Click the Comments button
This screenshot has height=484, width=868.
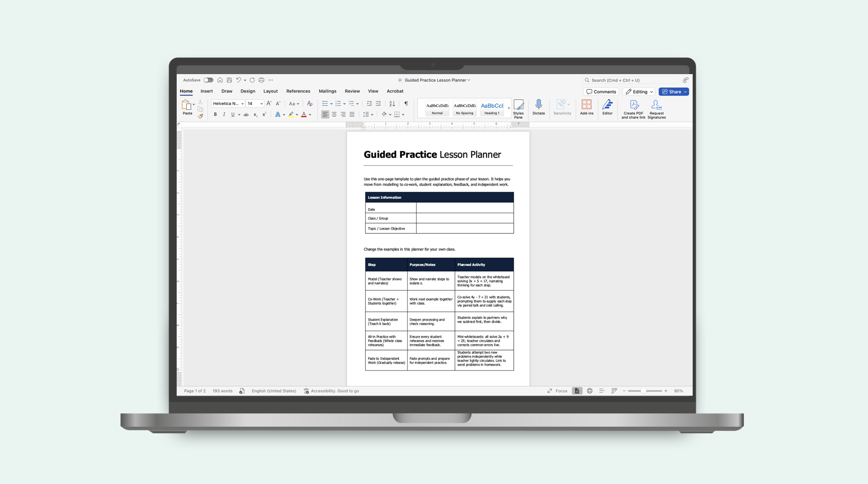point(601,92)
